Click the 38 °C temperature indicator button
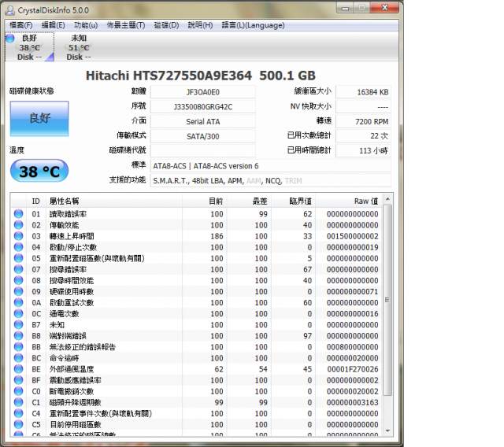This screenshot has width=504, height=447. click(x=39, y=171)
